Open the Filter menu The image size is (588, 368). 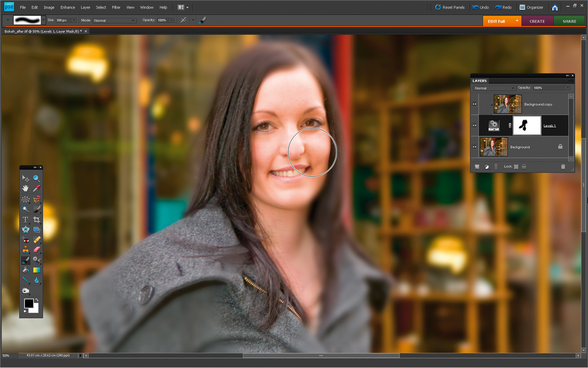(x=116, y=7)
